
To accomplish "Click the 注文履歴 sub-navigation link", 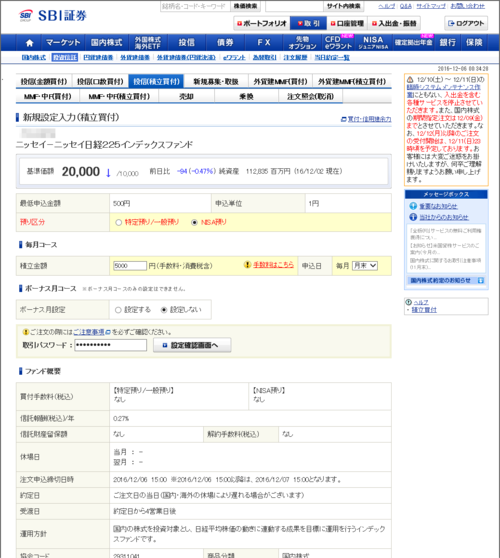I will [x=295, y=57].
